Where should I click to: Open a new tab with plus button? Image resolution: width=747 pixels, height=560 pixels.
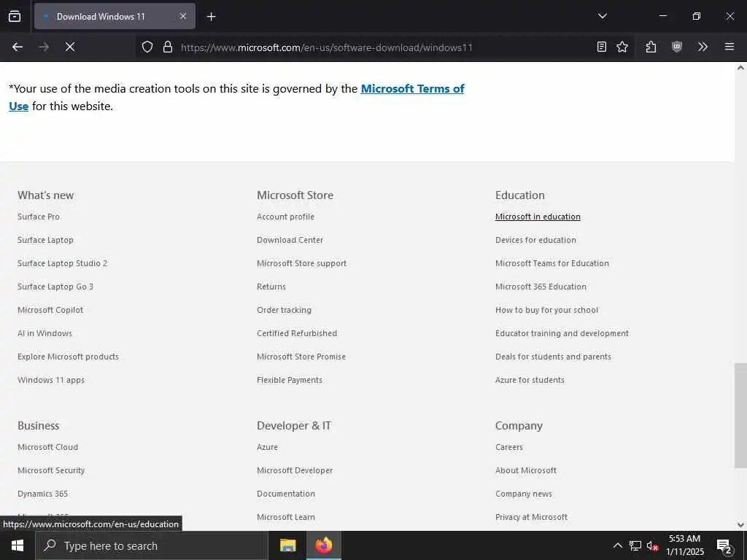pos(211,17)
